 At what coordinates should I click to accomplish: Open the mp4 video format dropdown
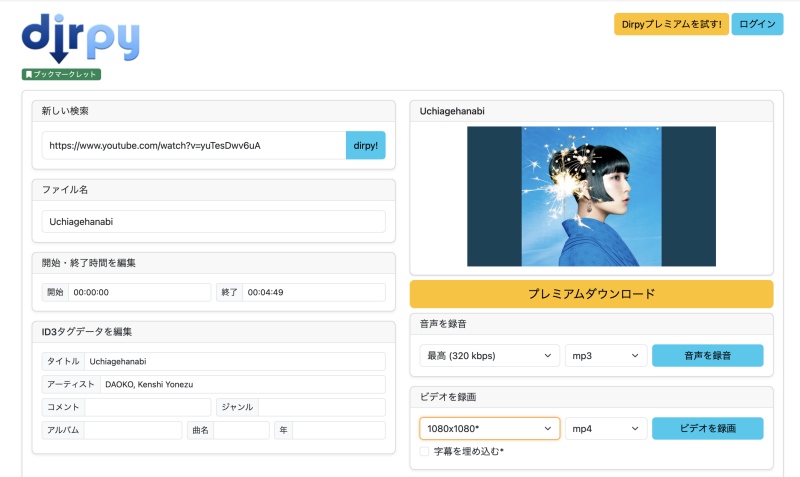pos(606,429)
